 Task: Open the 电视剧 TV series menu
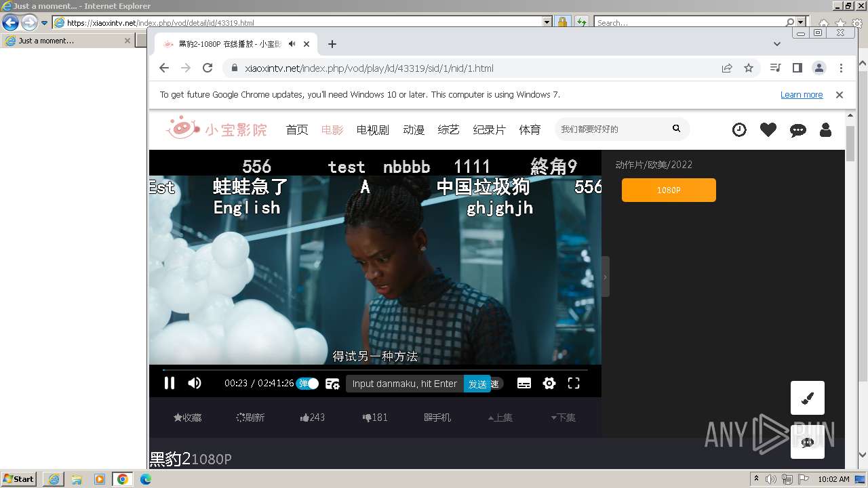(x=373, y=129)
